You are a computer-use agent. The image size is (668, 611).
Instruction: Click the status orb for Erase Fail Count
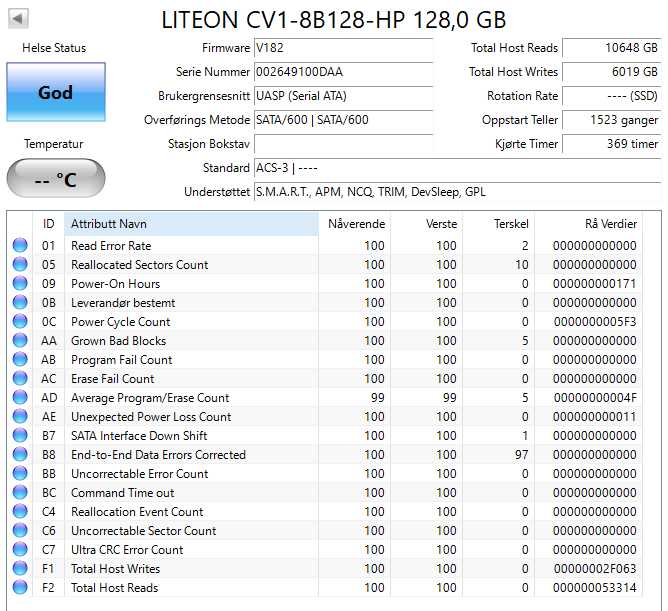20,378
